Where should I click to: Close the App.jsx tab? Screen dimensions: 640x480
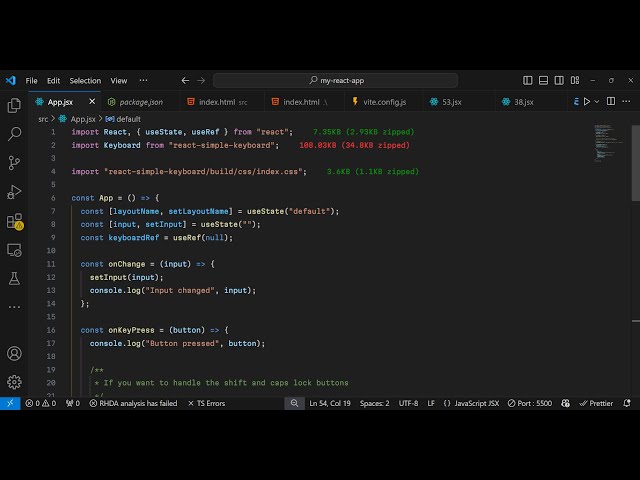[x=92, y=101]
